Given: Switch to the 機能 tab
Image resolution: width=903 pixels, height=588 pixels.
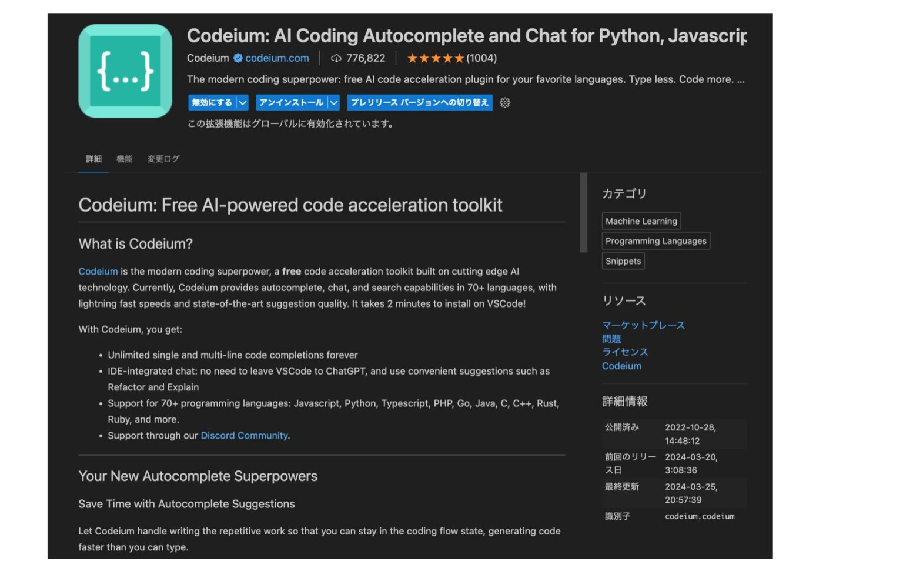Looking at the screenshot, I should [x=124, y=159].
